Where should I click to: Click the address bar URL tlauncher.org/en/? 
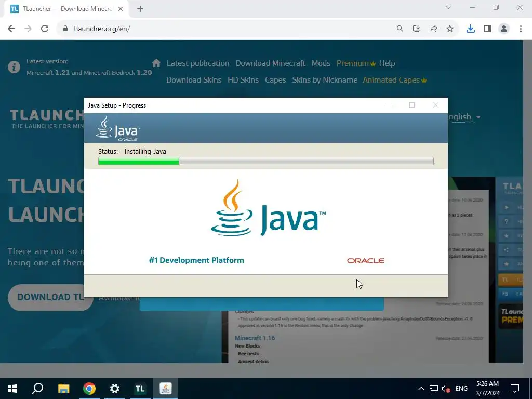[x=102, y=29]
